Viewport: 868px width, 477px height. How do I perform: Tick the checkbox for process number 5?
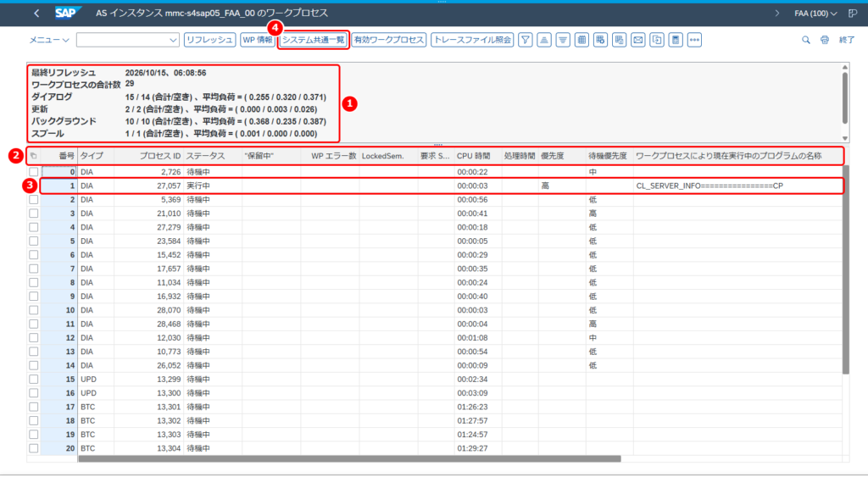[x=34, y=241]
